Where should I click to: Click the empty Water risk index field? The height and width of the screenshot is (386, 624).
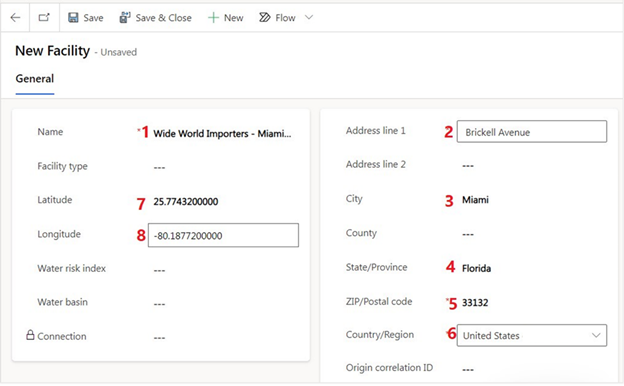pyautogui.click(x=159, y=271)
